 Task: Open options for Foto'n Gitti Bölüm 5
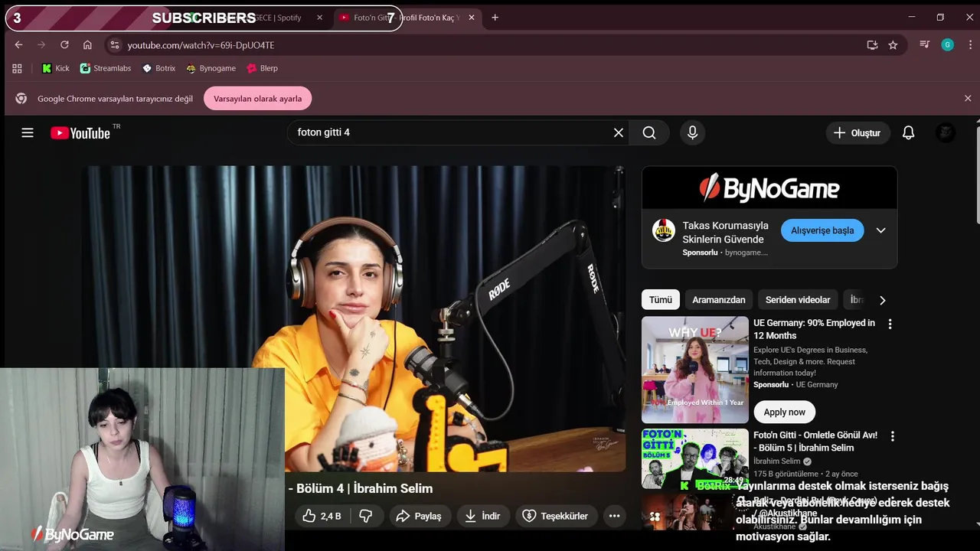pos(892,435)
